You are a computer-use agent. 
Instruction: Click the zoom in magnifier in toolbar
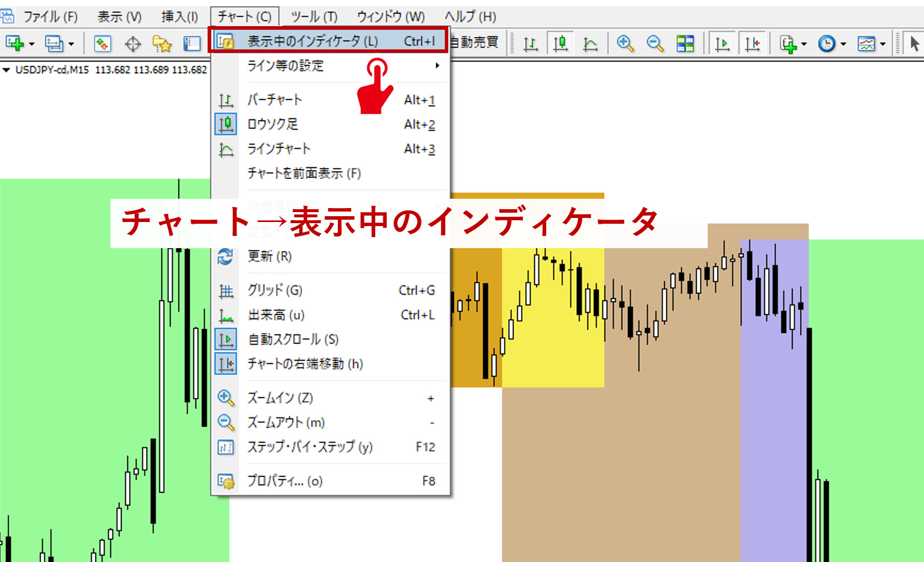pyautogui.click(x=625, y=44)
